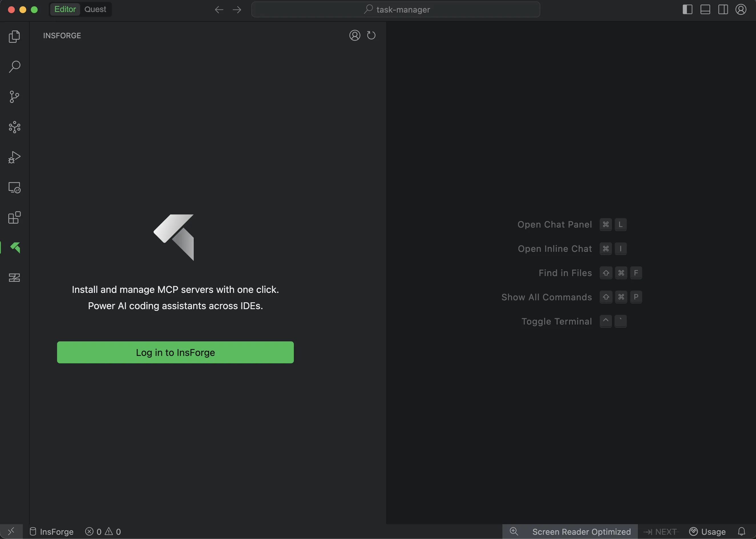756x539 pixels.
Task: Click the Open Chat Panel shortcut label
Action: point(555,225)
